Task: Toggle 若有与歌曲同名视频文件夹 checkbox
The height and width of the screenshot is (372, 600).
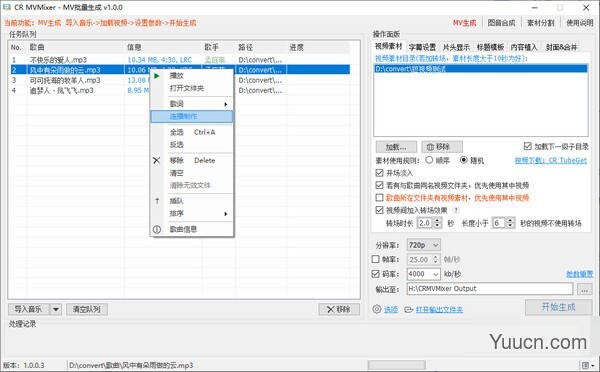Action: coord(379,185)
